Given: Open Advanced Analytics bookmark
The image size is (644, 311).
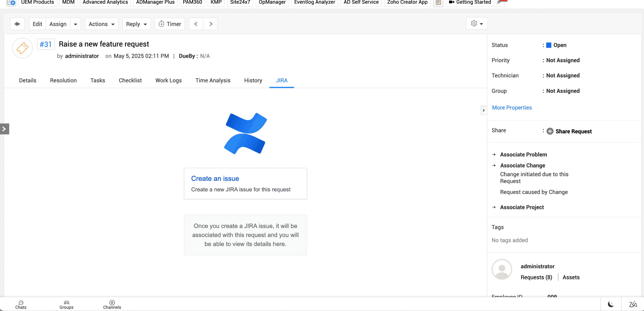Looking at the screenshot, I should [x=105, y=2].
